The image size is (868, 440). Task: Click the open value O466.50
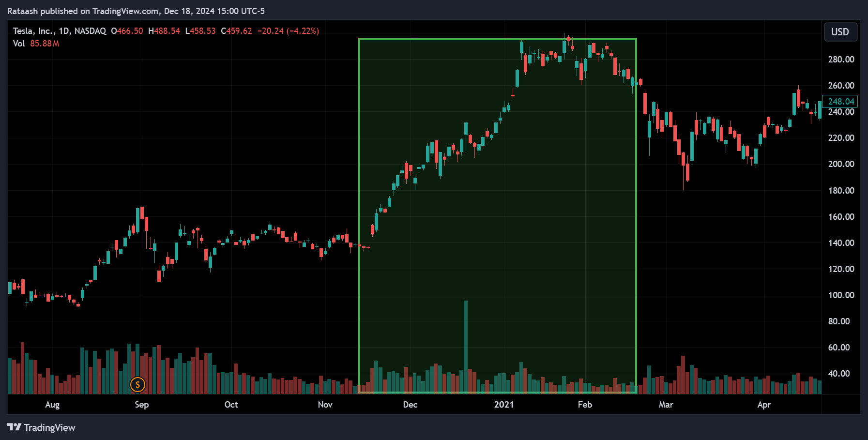(127, 31)
